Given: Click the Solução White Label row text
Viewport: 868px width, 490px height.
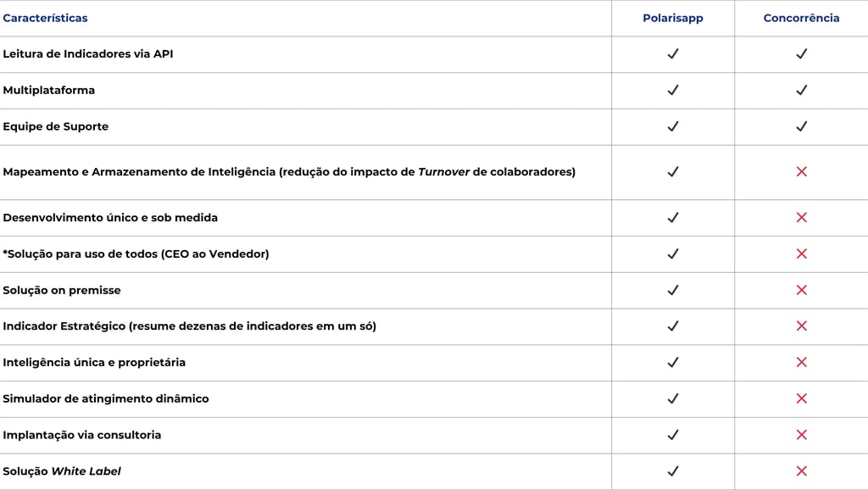Looking at the screenshot, I should [x=62, y=471].
